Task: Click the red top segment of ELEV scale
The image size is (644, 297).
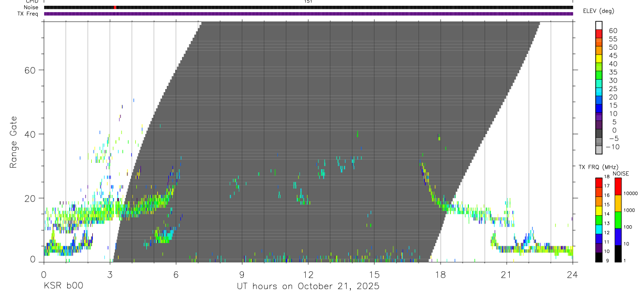Action: click(599, 34)
